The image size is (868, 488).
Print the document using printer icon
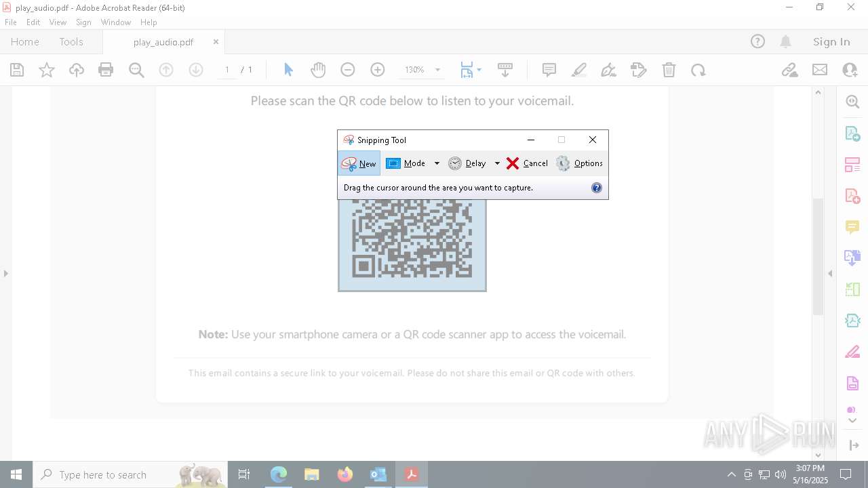(106, 70)
